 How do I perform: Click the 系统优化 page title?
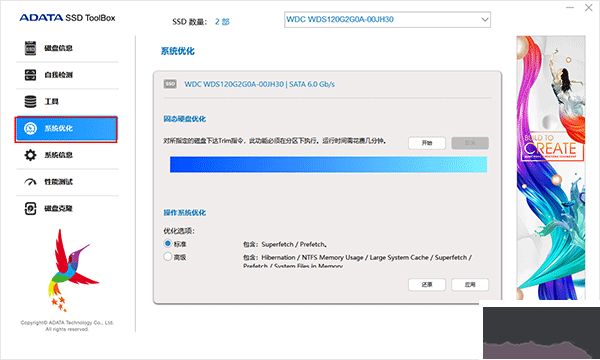(x=178, y=51)
